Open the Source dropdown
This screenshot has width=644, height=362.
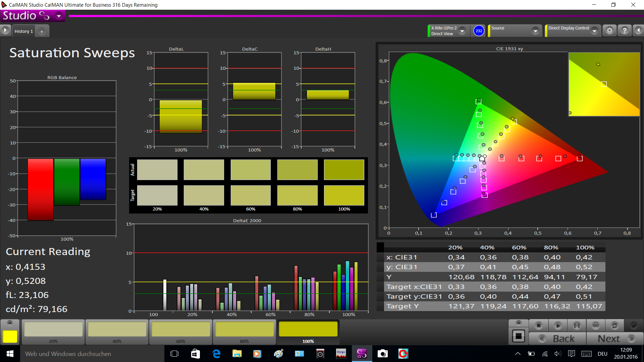(535, 31)
